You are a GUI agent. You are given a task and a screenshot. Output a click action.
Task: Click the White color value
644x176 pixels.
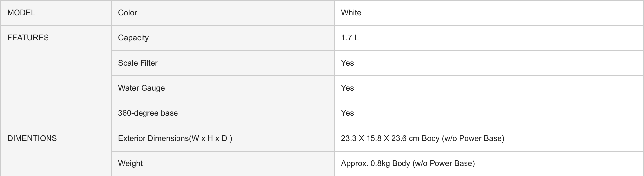[x=351, y=13]
